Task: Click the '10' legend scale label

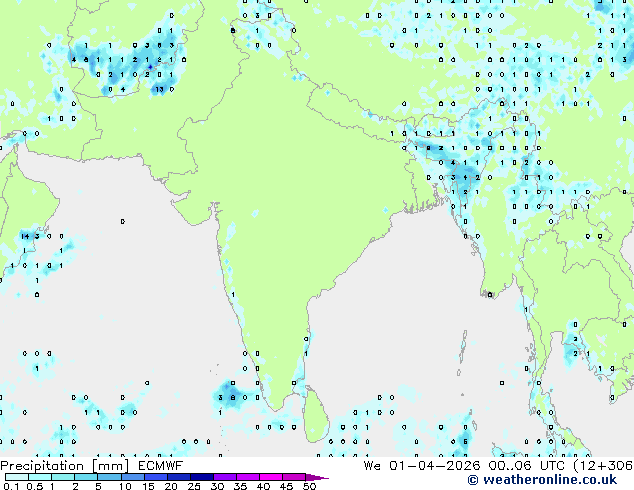Action: coord(125,486)
